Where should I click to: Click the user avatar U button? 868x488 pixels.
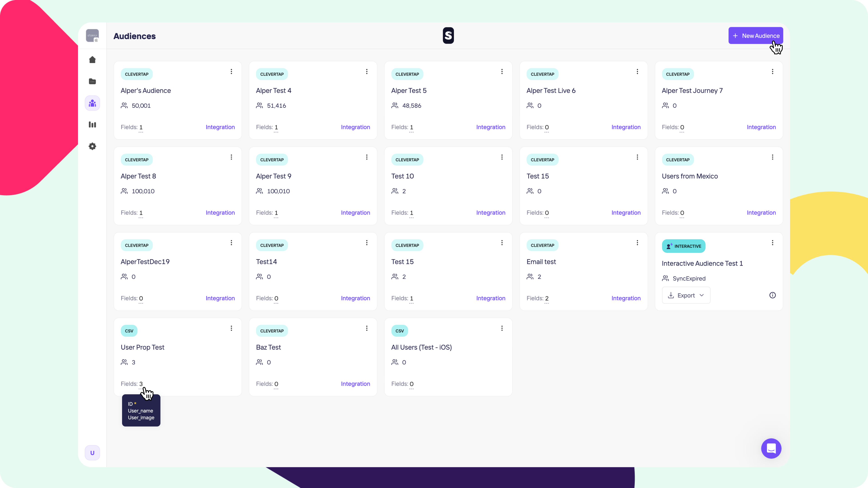[x=92, y=453]
